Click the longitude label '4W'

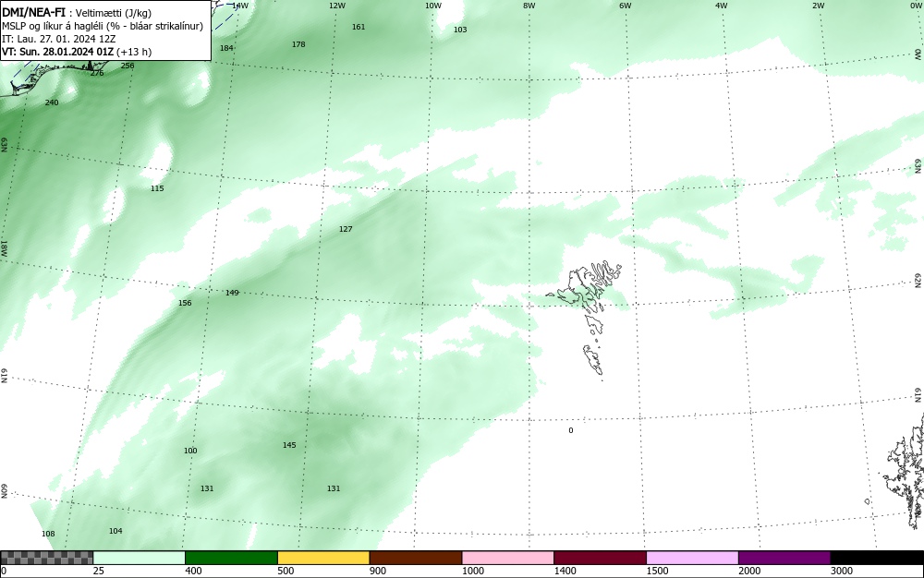722,6
